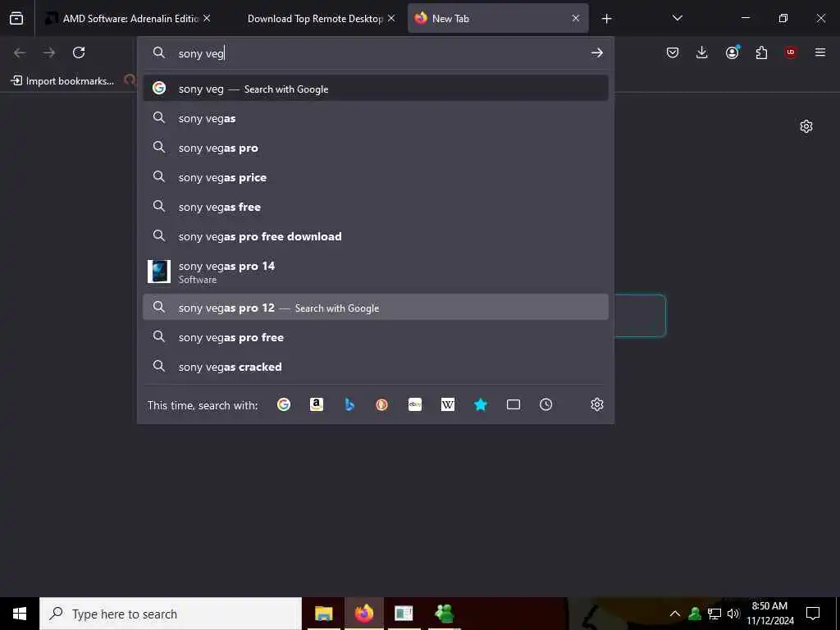Close the Download Top Remote Desktop tab
840x630 pixels.
pos(391,18)
